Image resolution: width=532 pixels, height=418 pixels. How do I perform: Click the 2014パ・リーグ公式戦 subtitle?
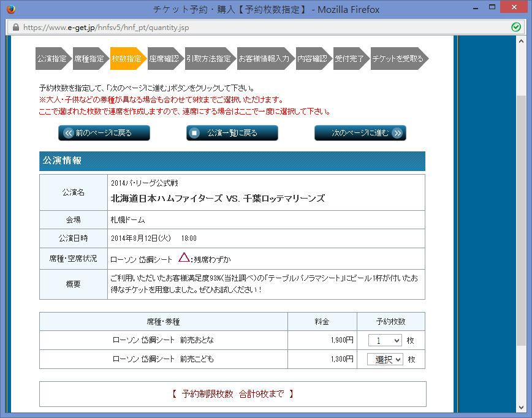coord(145,183)
